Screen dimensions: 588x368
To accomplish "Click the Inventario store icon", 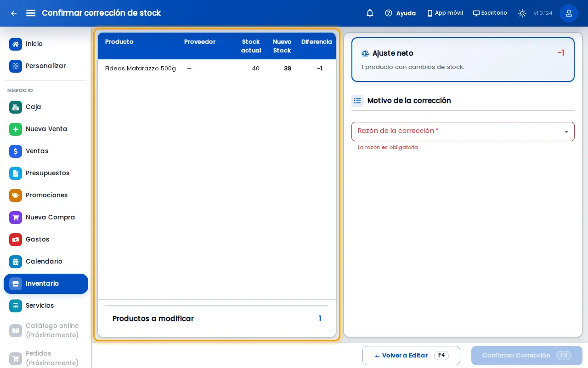I will pyautogui.click(x=16, y=284).
